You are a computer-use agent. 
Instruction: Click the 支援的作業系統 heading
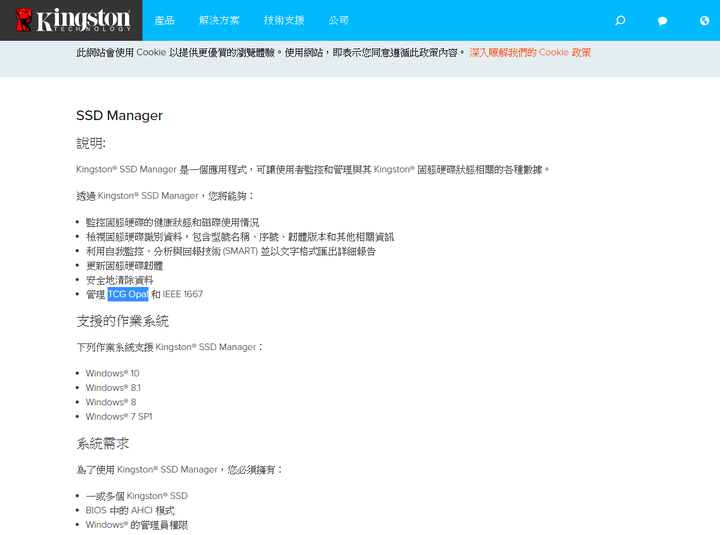pos(123,321)
